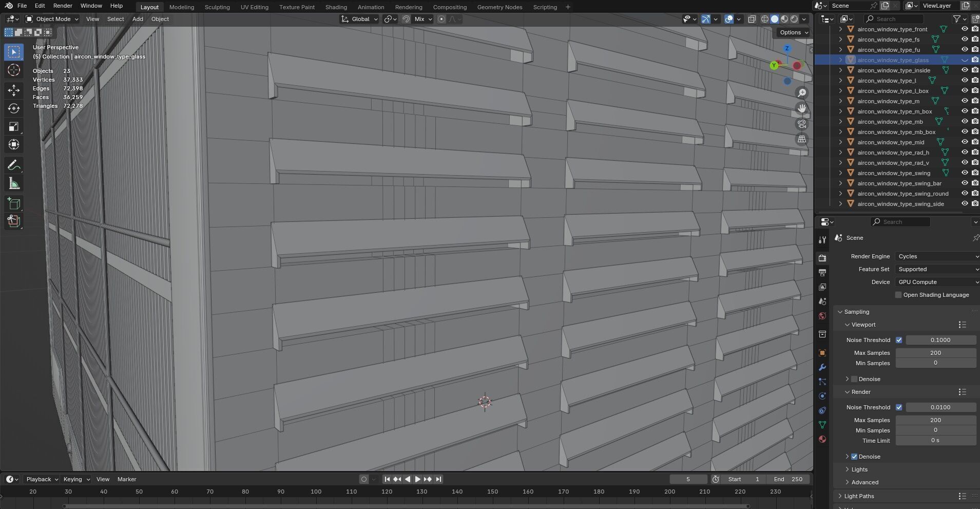Image resolution: width=980 pixels, height=509 pixels.
Task: Open the timeline Playback menu button
Action: pyautogui.click(x=42, y=479)
